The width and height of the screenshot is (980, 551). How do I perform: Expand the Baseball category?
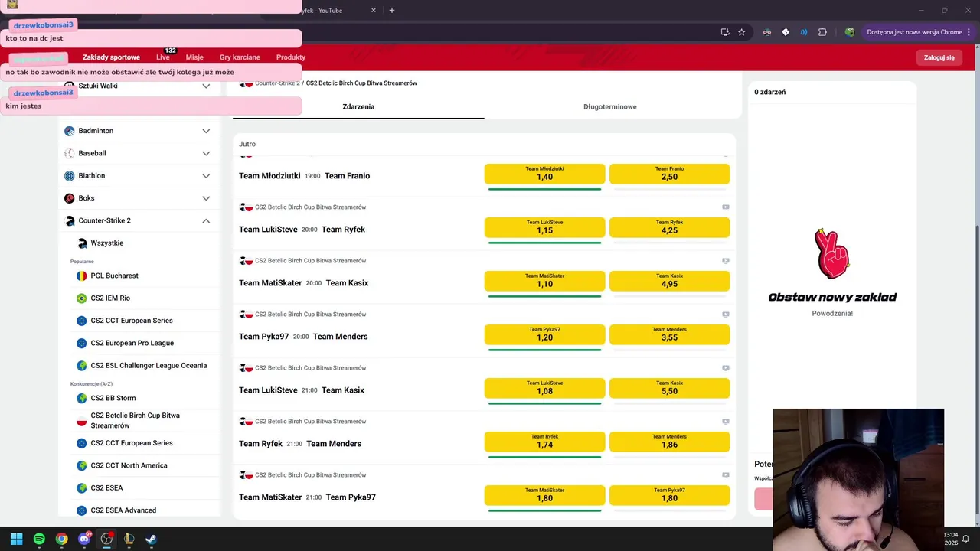(206, 153)
